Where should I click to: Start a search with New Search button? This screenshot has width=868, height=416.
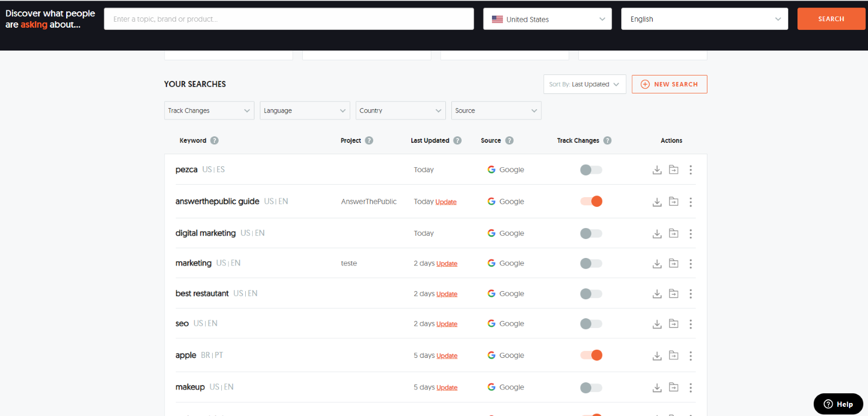669,84
